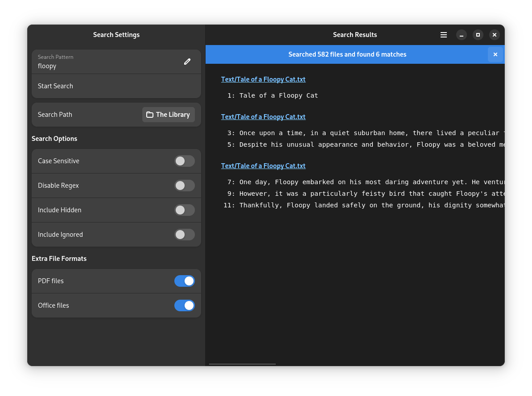Click the folder icon in Search Path
The height and width of the screenshot is (396, 532).
[150, 115]
